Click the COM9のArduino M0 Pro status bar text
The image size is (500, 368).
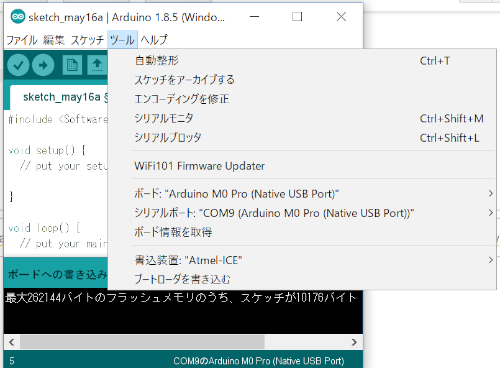259,361
